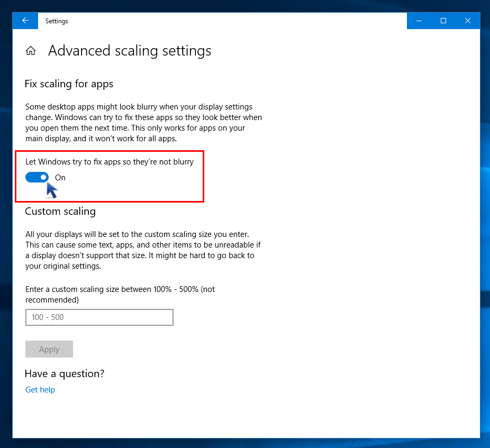490x448 pixels.
Task: Click the Custom scaling section heading
Action: click(x=60, y=211)
